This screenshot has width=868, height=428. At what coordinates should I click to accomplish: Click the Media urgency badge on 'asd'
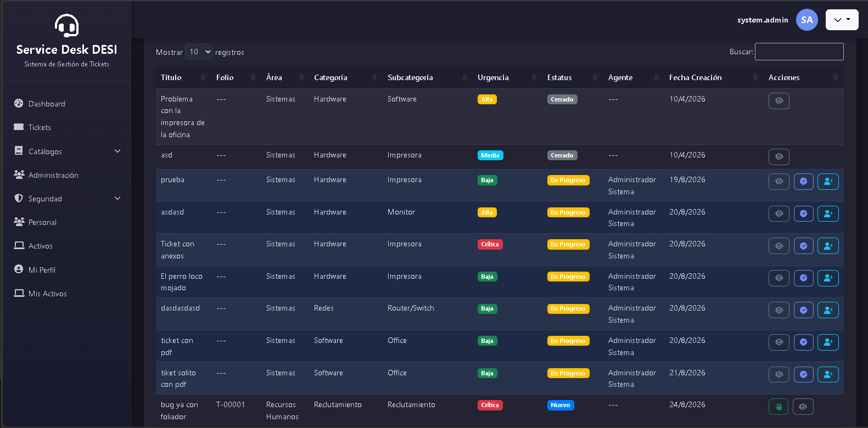point(490,155)
